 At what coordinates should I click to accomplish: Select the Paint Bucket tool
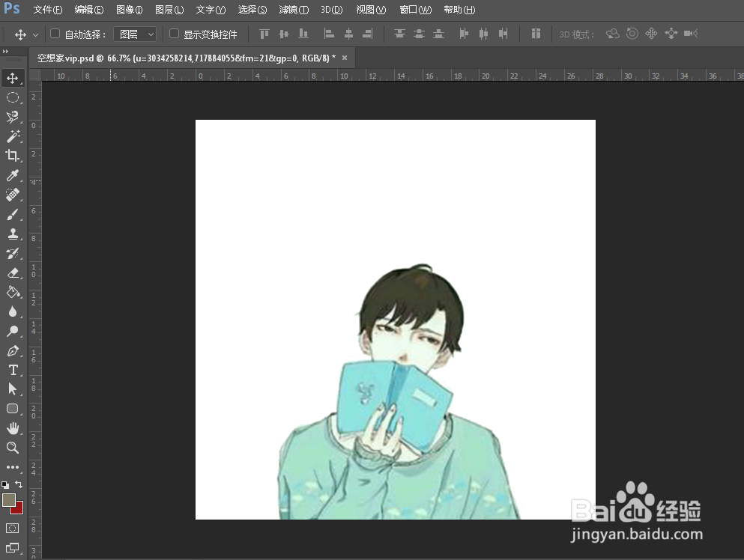(13, 292)
